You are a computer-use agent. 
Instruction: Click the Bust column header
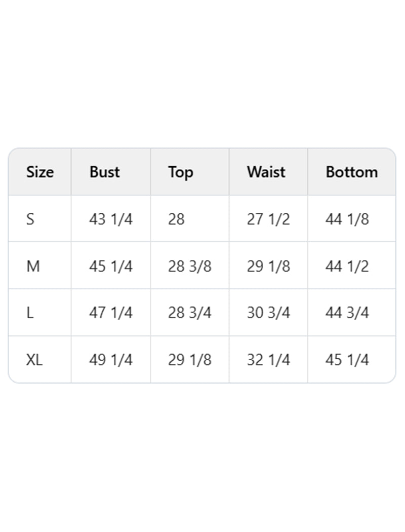(105, 172)
